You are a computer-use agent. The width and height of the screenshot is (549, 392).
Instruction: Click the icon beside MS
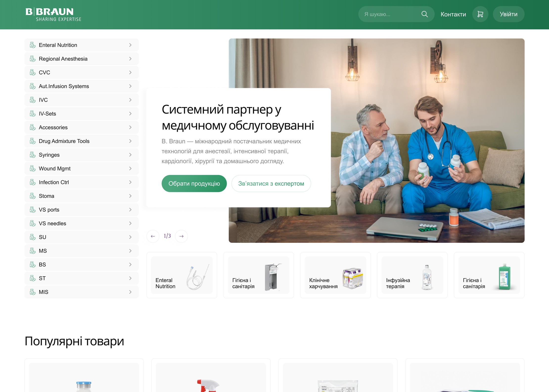(x=33, y=251)
